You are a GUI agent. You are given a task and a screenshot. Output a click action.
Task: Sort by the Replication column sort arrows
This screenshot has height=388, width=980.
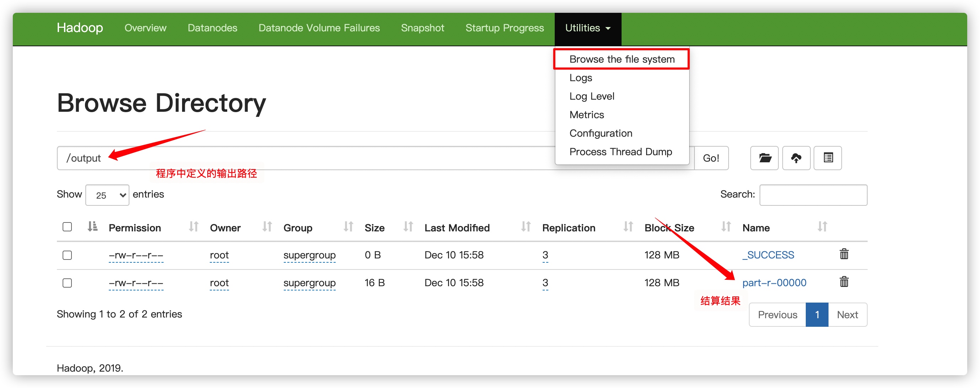tap(628, 227)
